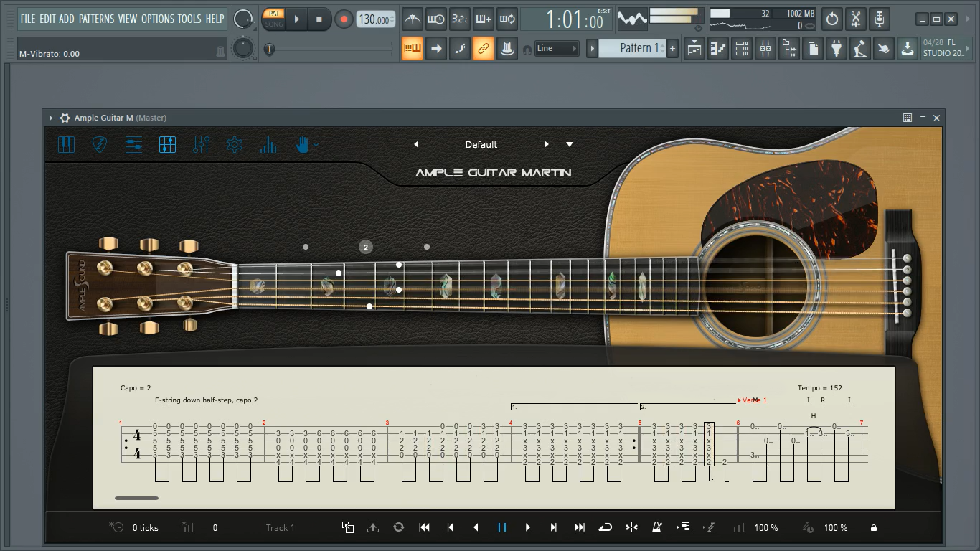
Task: Click the tab horizontal scrollbar
Action: 136,498
